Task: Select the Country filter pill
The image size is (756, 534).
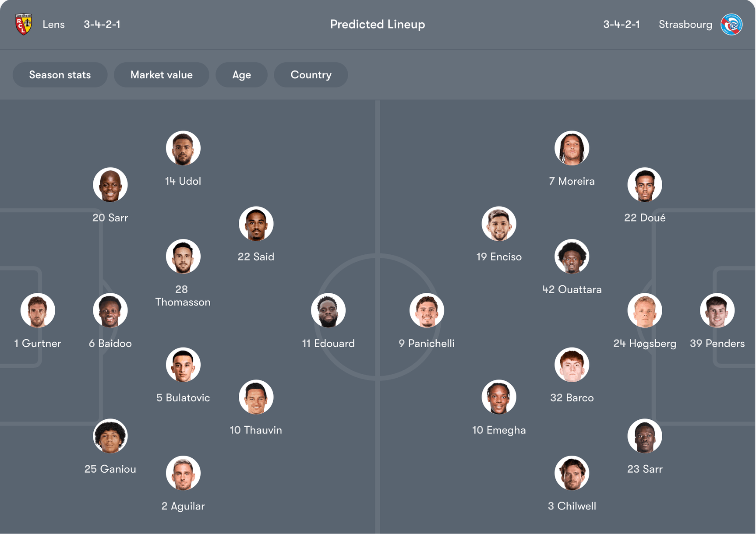Action: click(311, 75)
